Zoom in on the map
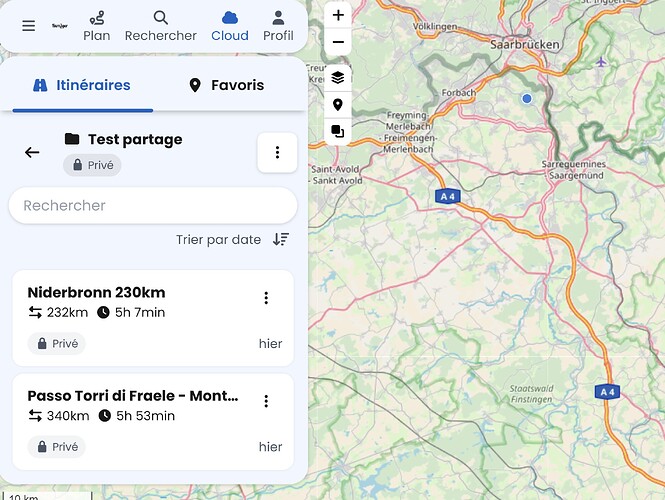This screenshot has width=665, height=500. [338, 15]
